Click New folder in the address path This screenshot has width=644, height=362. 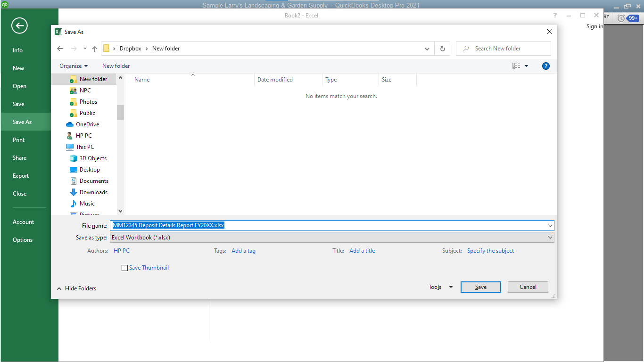tap(166, 49)
